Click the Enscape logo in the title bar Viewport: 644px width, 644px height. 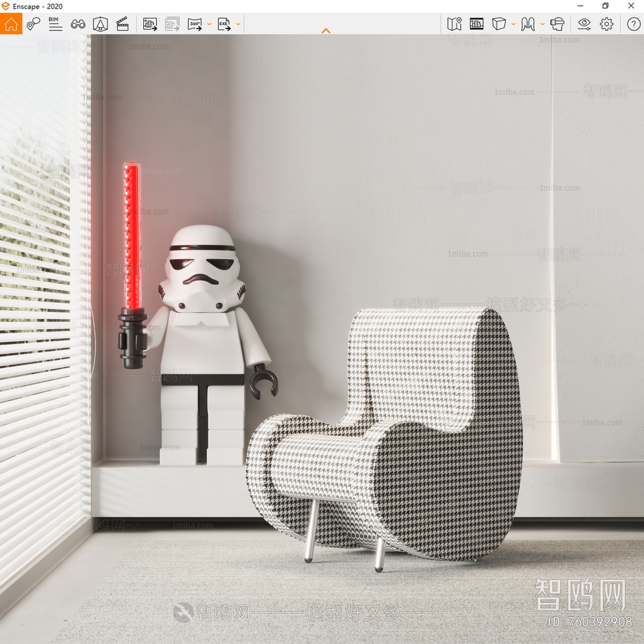click(6, 6)
